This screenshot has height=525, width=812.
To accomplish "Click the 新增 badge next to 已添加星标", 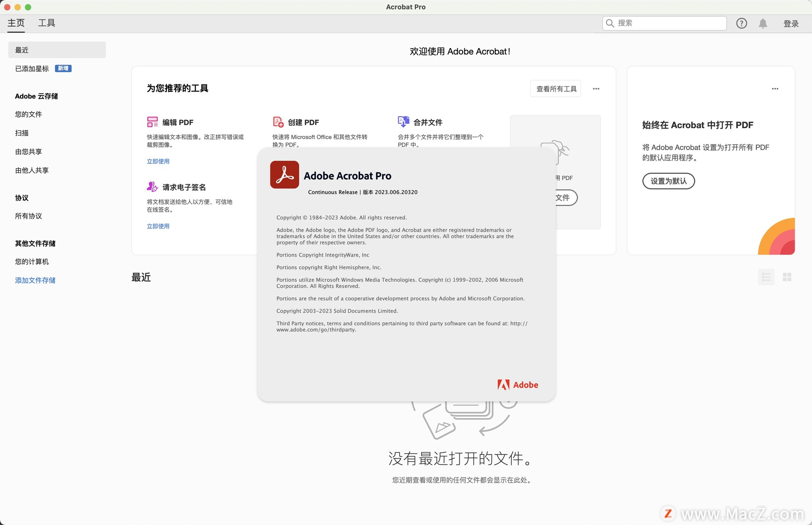I will click(63, 68).
